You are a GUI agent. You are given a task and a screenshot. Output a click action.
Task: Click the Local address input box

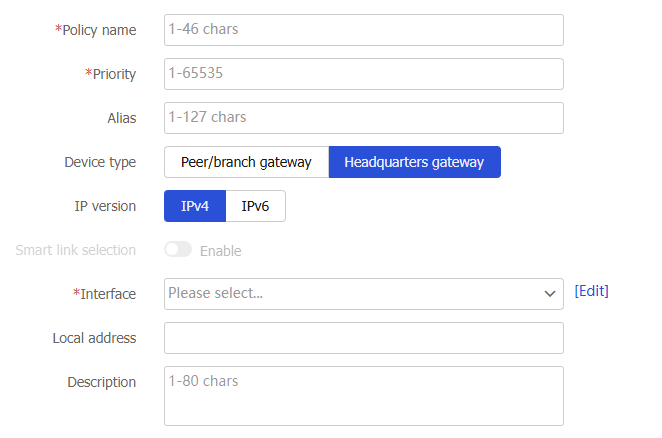click(363, 338)
